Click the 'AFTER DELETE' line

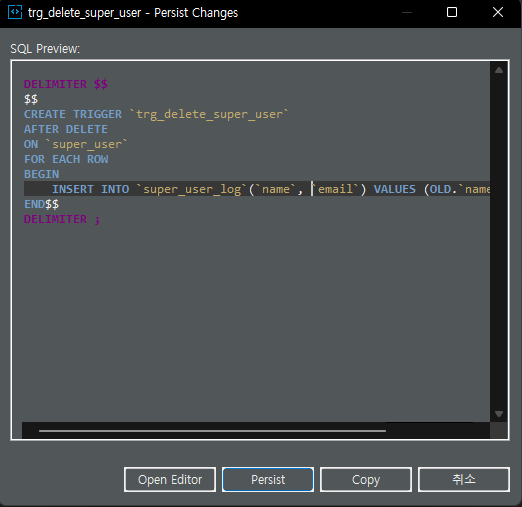pos(66,129)
